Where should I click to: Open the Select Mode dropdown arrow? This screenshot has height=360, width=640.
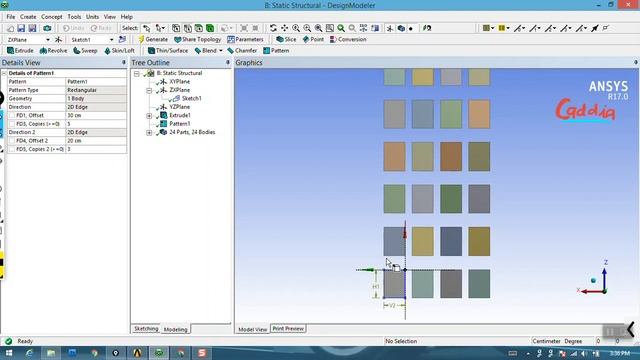pyautogui.click(x=163, y=28)
